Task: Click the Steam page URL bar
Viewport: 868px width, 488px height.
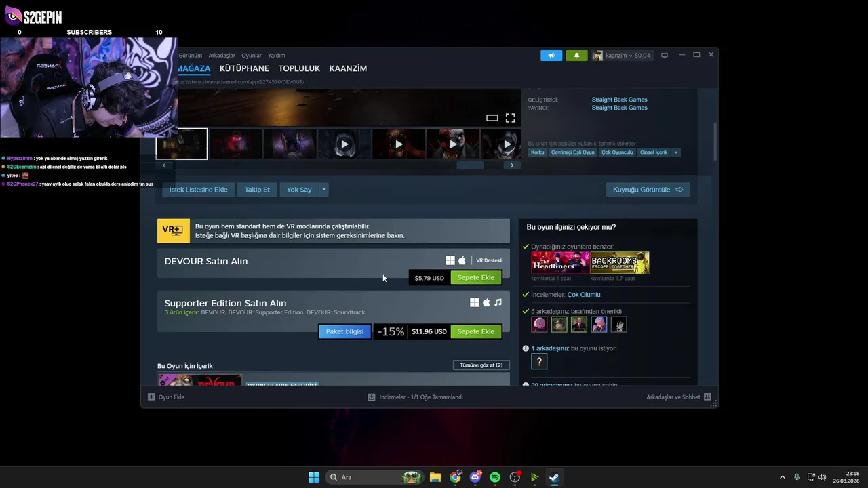Action: 241,82
